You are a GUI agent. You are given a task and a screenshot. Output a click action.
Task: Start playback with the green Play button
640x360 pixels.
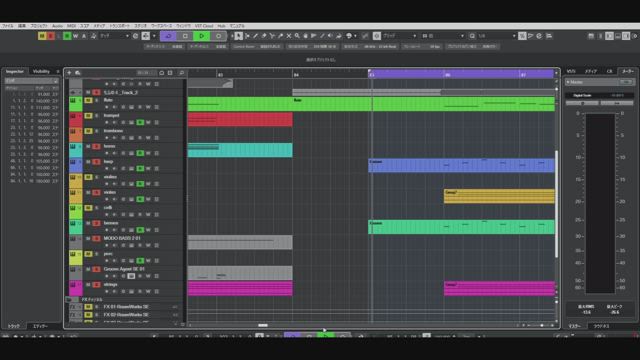point(202,36)
